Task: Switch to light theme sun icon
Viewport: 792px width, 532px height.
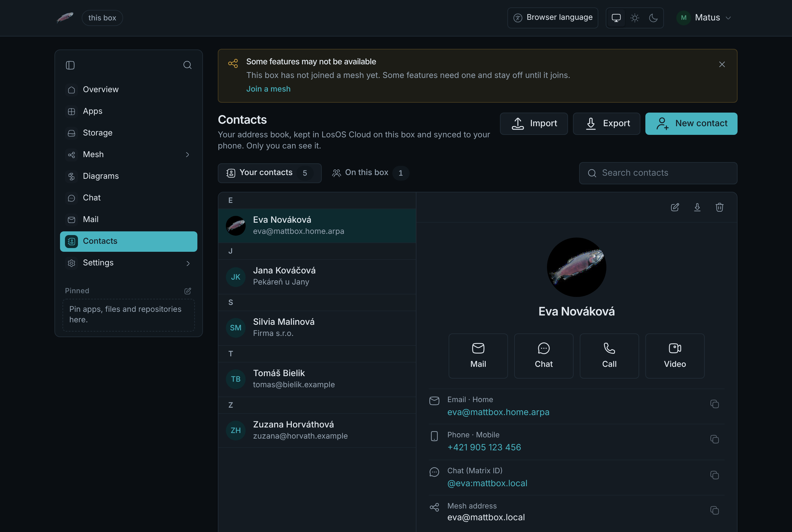Action: coord(635,18)
